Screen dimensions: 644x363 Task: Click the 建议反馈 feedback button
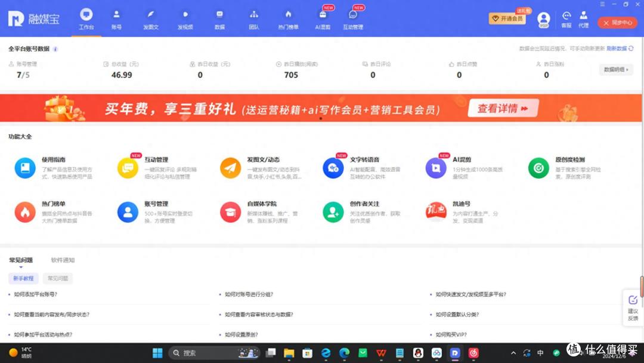tap(633, 308)
